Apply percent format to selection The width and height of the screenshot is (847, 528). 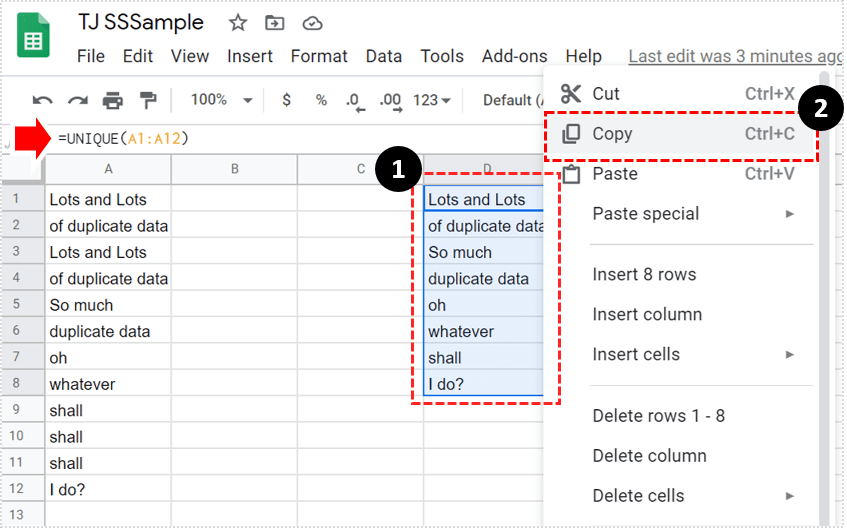[x=321, y=100]
